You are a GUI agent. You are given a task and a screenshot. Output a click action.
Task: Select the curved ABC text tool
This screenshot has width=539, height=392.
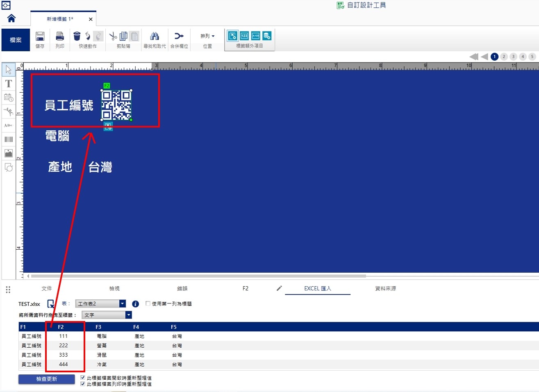coord(9,112)
